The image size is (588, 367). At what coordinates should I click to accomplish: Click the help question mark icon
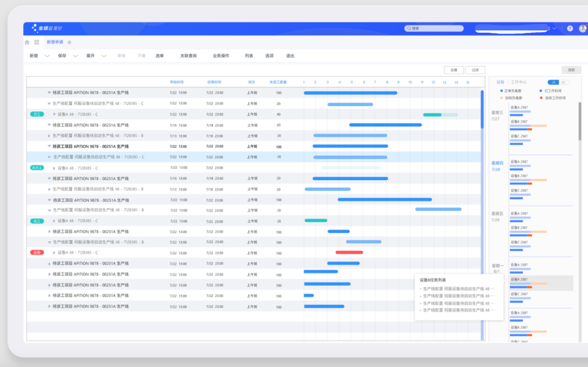coord(570,29)
